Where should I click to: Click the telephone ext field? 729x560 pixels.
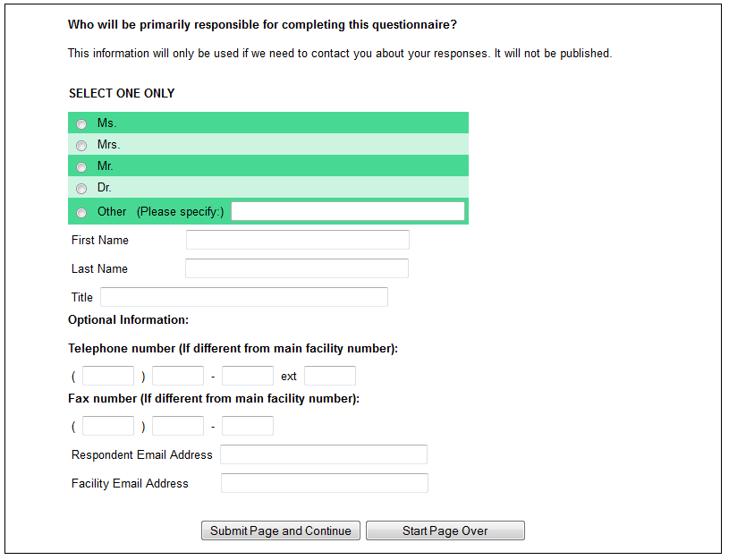[330, 376]
